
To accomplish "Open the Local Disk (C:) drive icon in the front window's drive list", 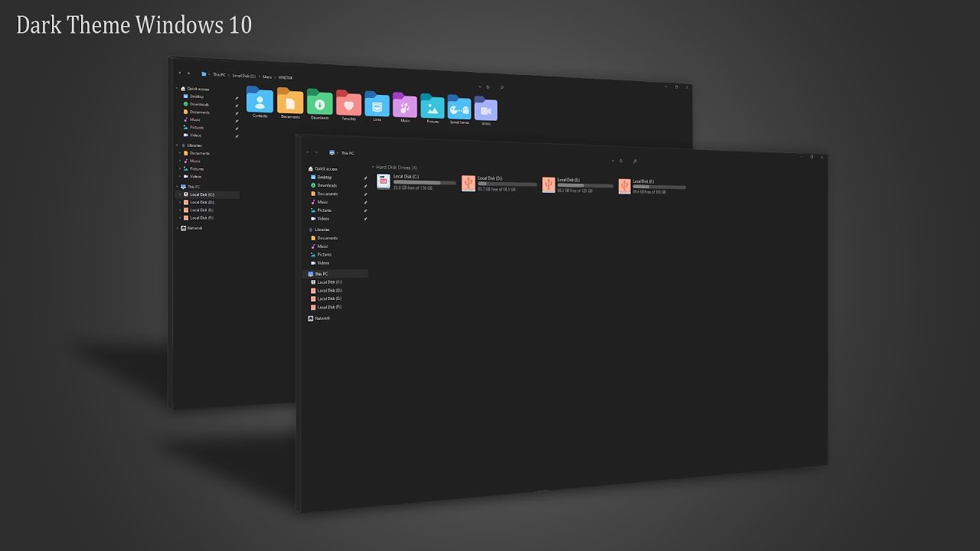I will 384,182.
